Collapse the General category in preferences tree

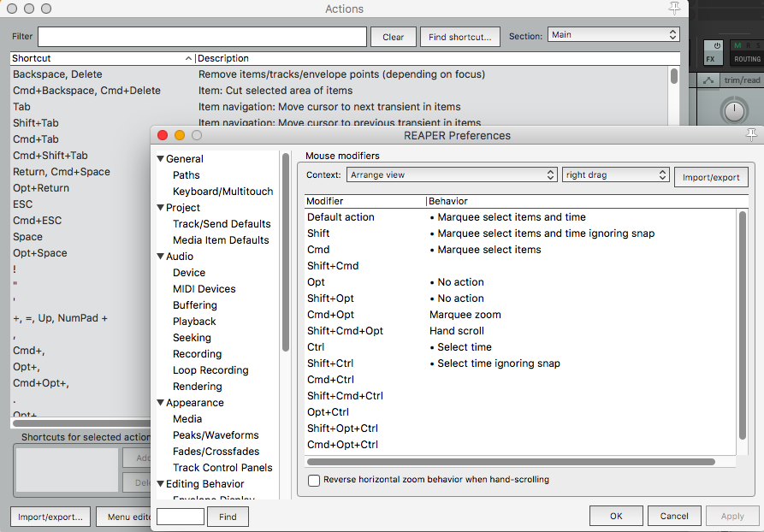tap(160, 159)
